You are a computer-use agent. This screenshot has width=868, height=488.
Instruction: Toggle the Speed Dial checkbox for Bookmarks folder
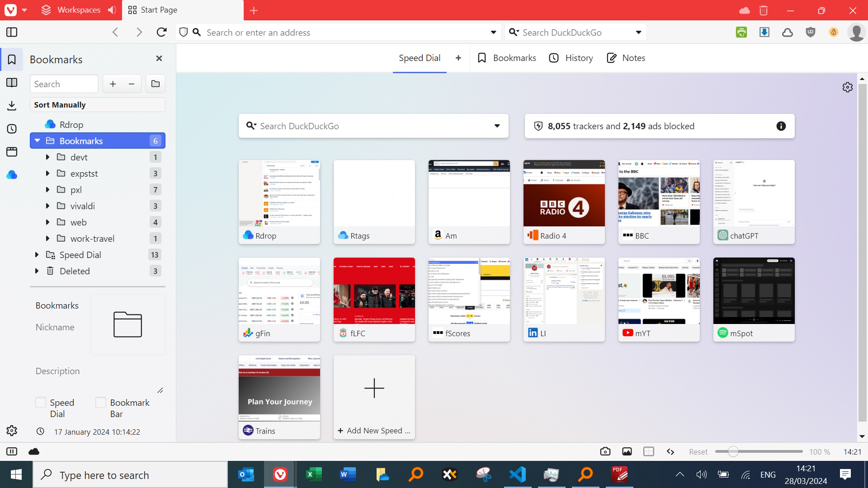[x=40, y=403]
